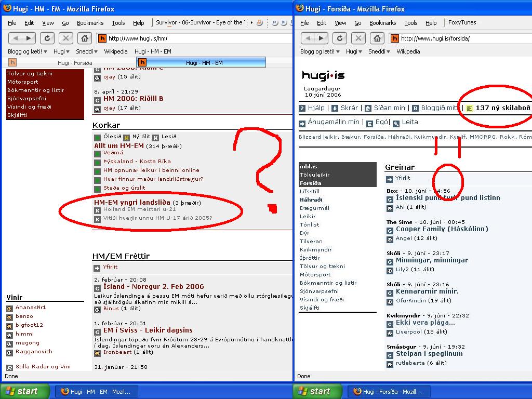Open HM-EM yngri landsliða forum link
Screen dimensions: 532x399
coord(132,202)
